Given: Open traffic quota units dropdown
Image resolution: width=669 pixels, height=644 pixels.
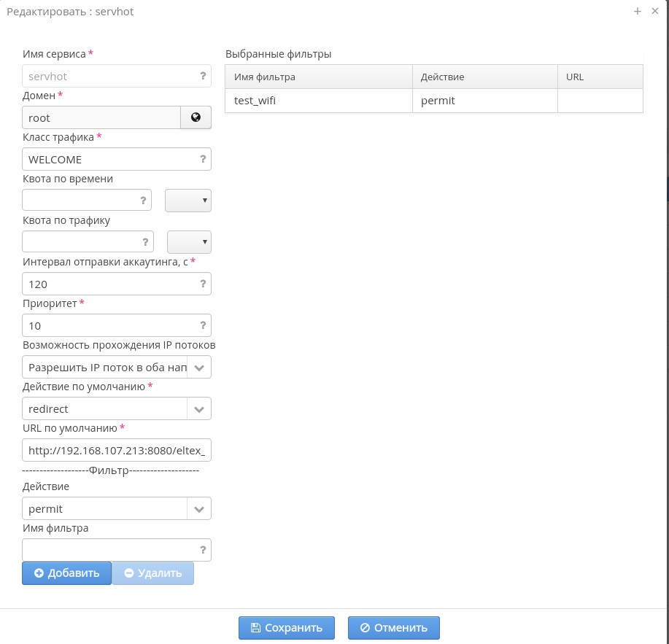Looking at the screenshot, I should [190, 242].
